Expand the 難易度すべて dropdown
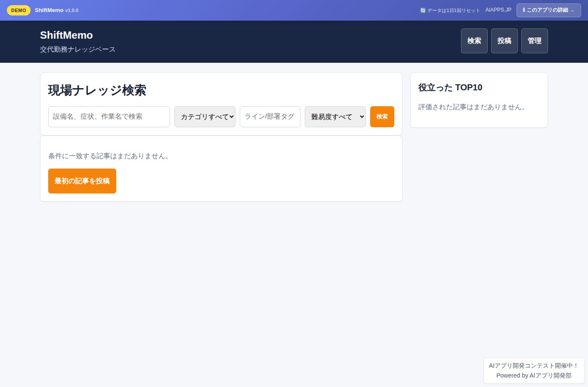 click(x=335, y=117)
